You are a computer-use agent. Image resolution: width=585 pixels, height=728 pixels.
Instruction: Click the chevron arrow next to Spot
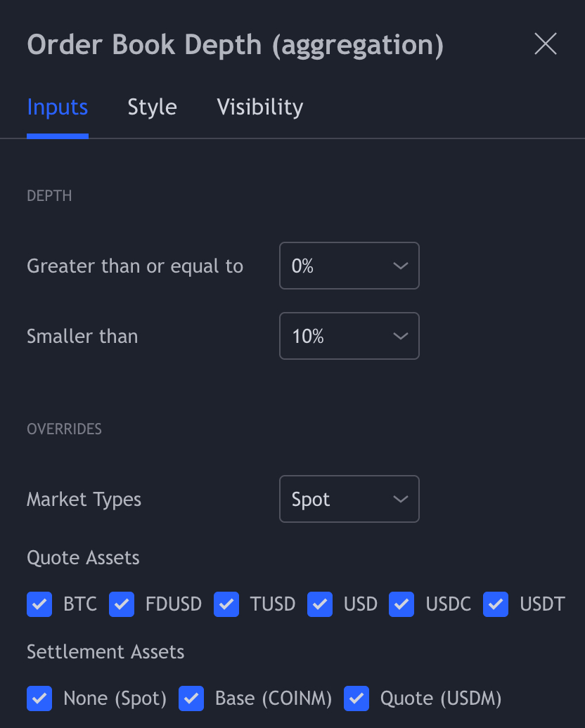400,499
